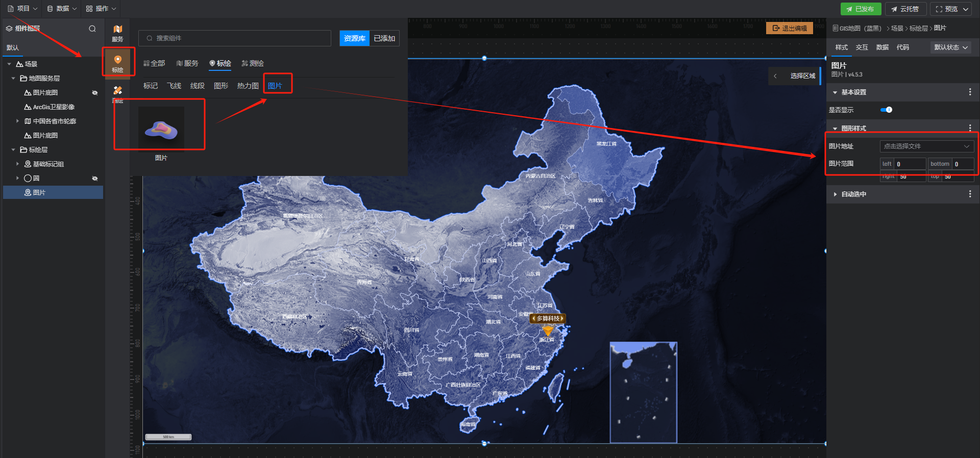
Task: Expand the 基础标记组 node
Action: [17, 164]
